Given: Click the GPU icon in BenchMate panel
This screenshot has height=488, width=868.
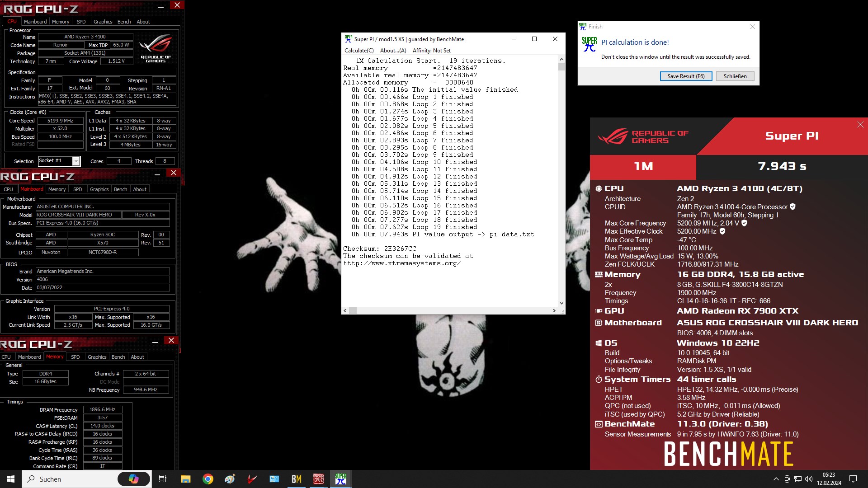Looking at the screenshot, I should click(599, 311).
